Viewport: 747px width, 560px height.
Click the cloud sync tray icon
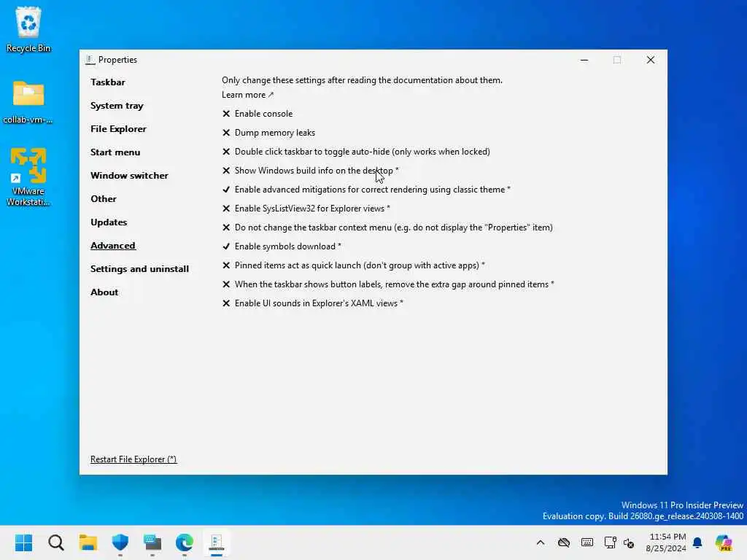[x=564, y=542]
